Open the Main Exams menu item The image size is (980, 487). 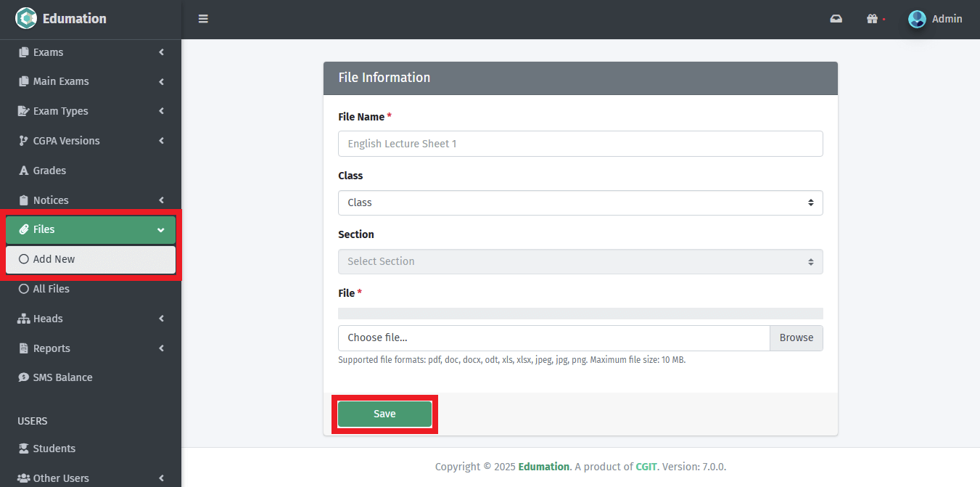coord(91,81)
